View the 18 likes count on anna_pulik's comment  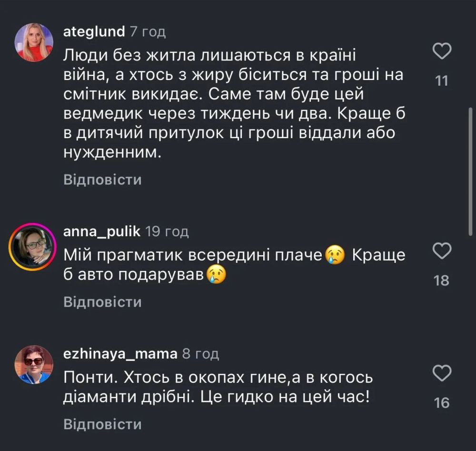[442, 281]
